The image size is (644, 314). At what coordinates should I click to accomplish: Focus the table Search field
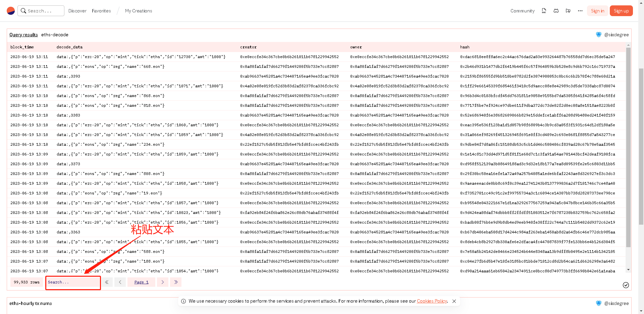click(73, 282)
